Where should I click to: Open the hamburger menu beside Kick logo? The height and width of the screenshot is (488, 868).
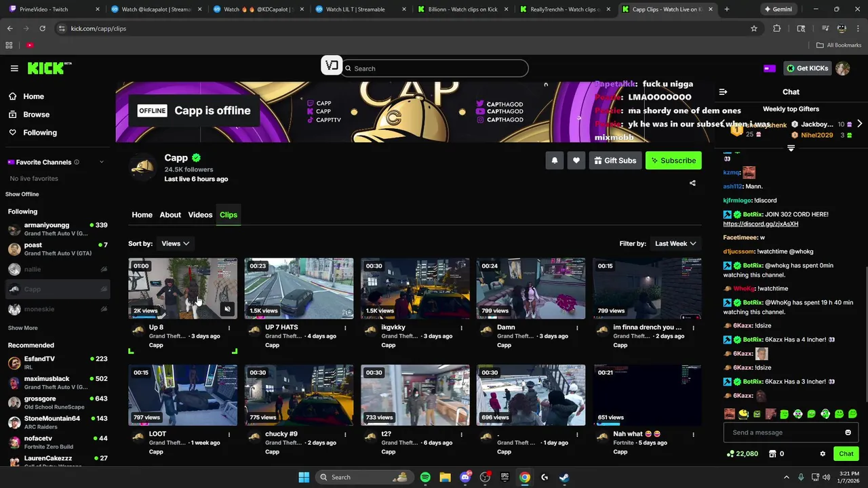[14, 68]
